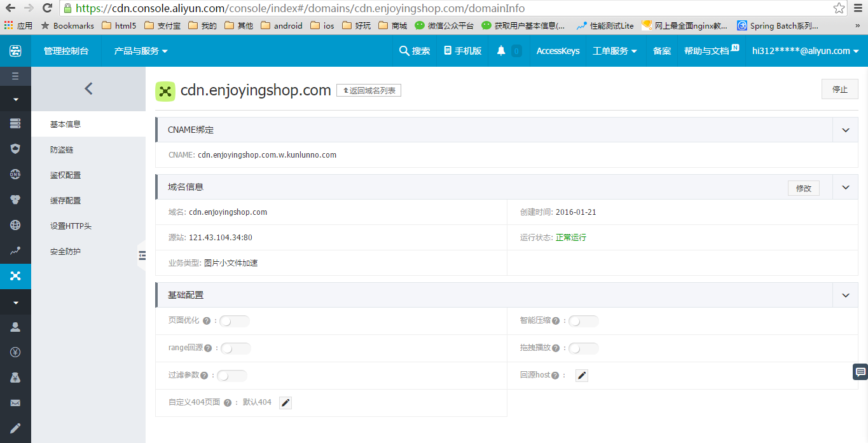The height and width of the screenshot is (443, 868).
Task: Open the AccessKeys link
Action: [x=558, y=51]
